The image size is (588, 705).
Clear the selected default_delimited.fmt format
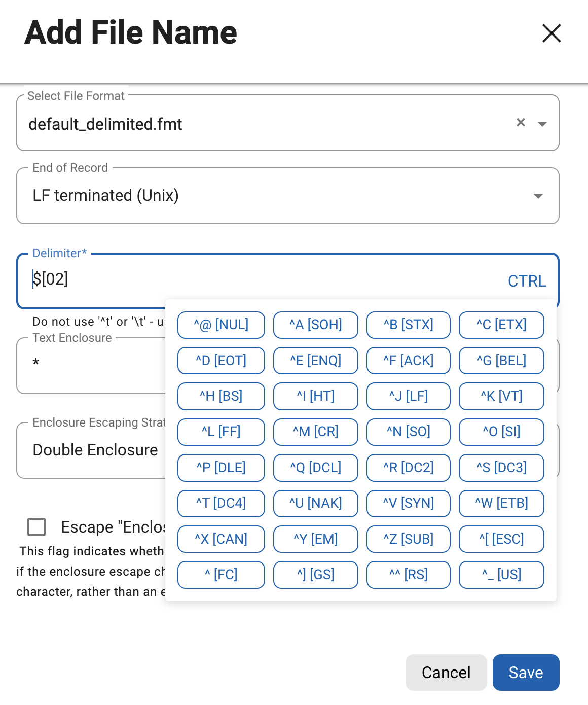point(520,122)
